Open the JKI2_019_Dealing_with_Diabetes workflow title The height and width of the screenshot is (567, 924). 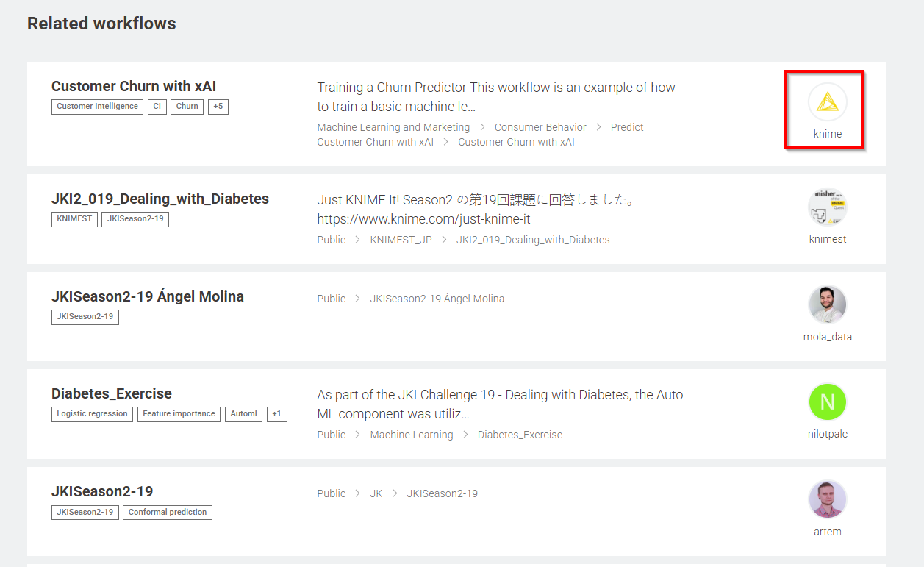pos(160,199)
